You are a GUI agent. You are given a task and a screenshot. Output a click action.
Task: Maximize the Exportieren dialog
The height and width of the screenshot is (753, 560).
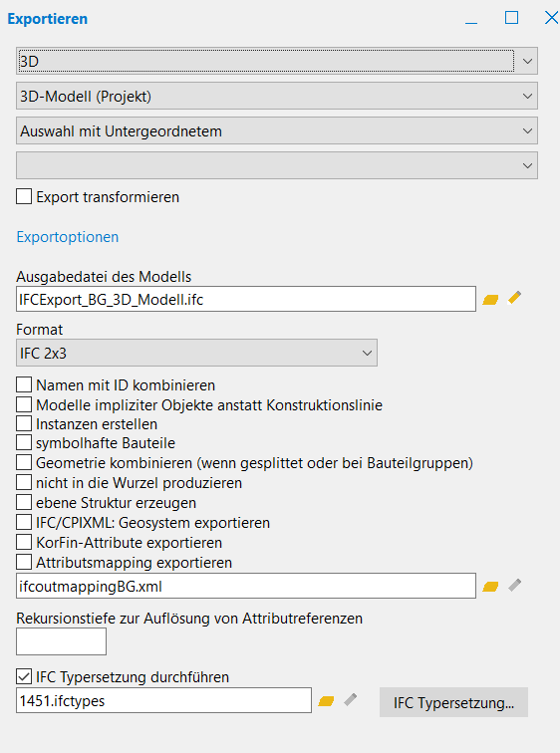[x=511, y=18]
